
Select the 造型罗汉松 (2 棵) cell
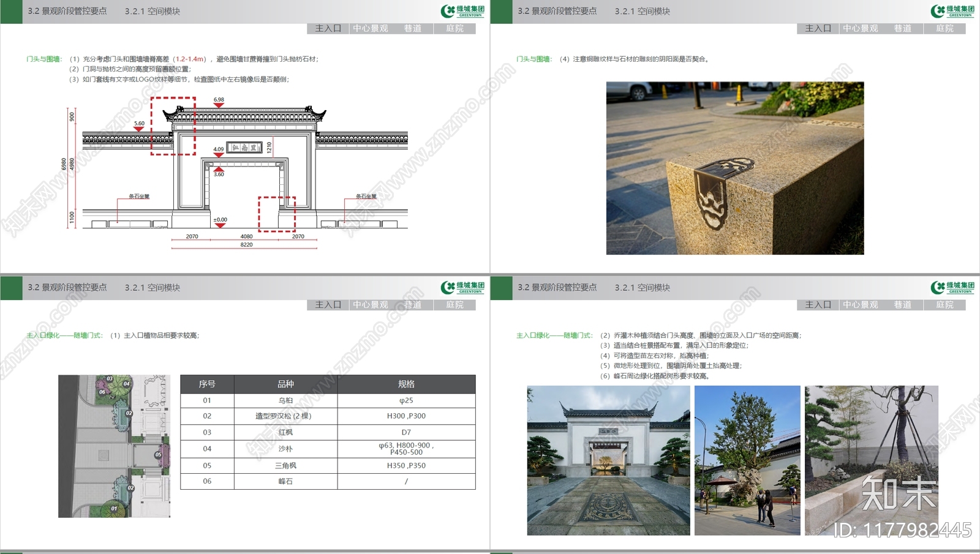click(285, 416)
